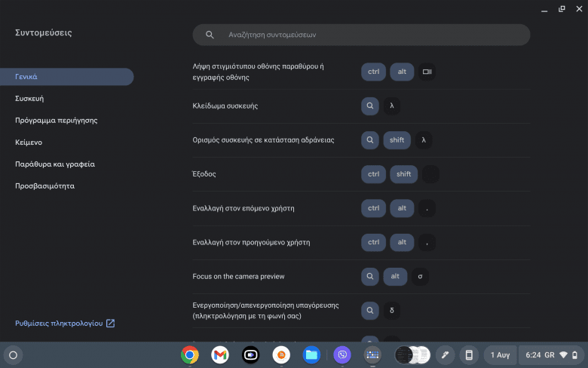Open the keyboard shortcuts app icon on the shelf

coord(372,354)
